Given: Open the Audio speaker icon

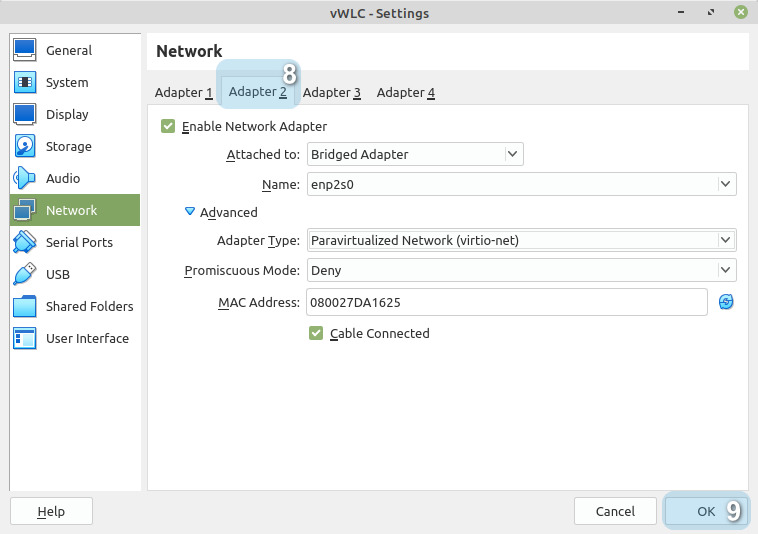Looking at the screenshot, I should (x=25, y=178).
